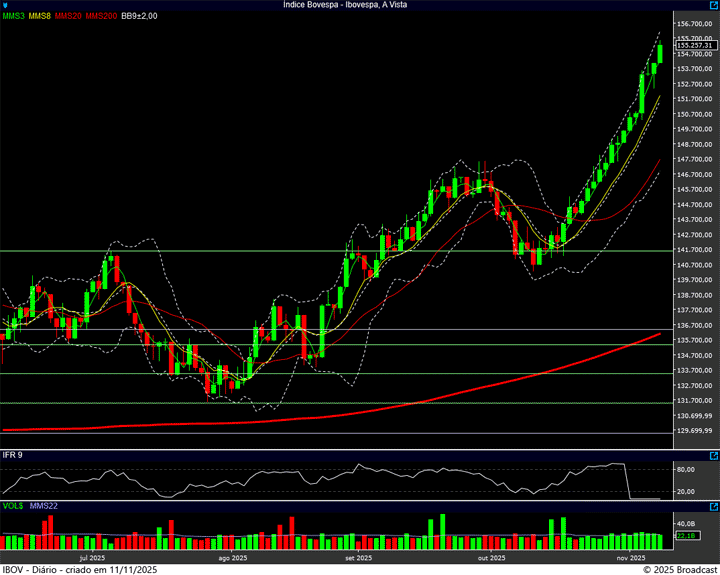
Task: Open the chart menu arrow in the top-left corner
Action: point(5,5)
